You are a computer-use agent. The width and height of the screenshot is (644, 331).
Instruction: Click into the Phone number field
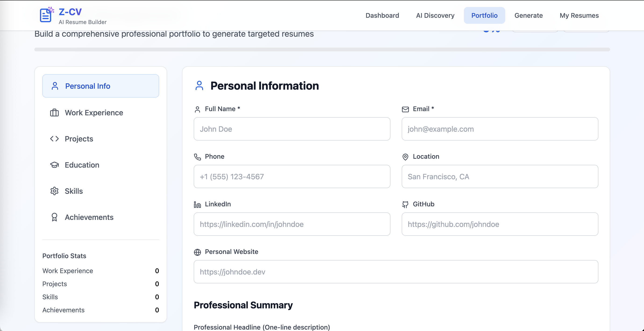[x=292, y=176]
